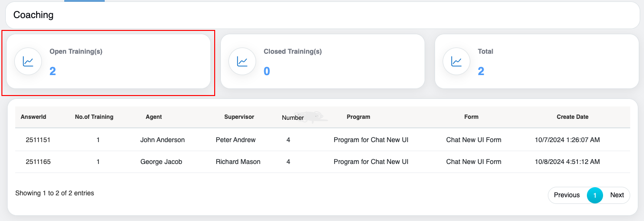Screen dimensions: 644x221
Task: Click the Closed Training(s) chart icon
Action: [x=243, y=61]
